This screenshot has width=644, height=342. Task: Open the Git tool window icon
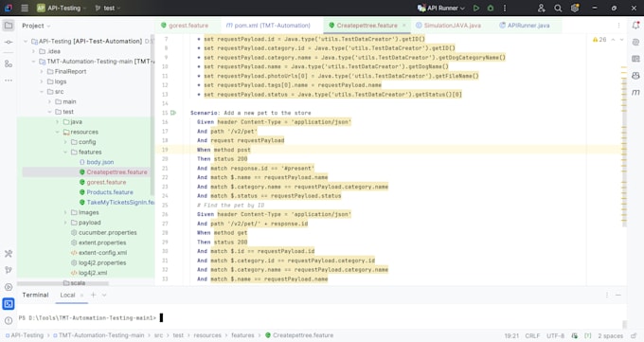pos(9,270)
